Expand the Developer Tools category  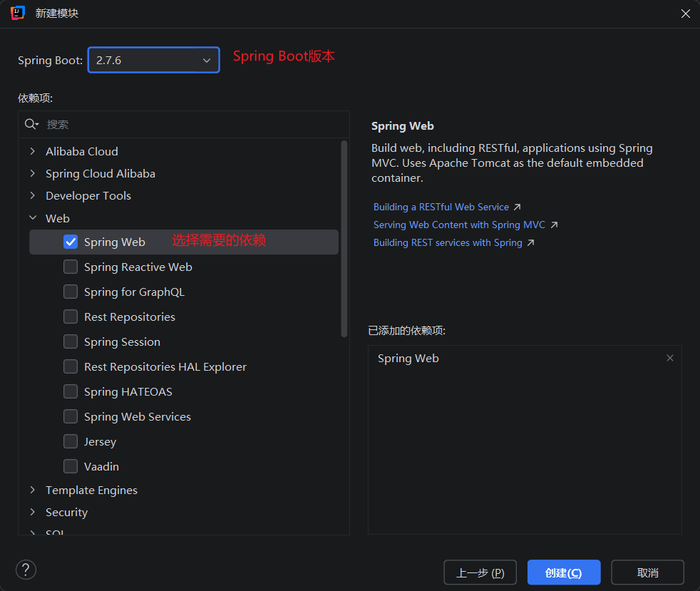tap(33, 195)
